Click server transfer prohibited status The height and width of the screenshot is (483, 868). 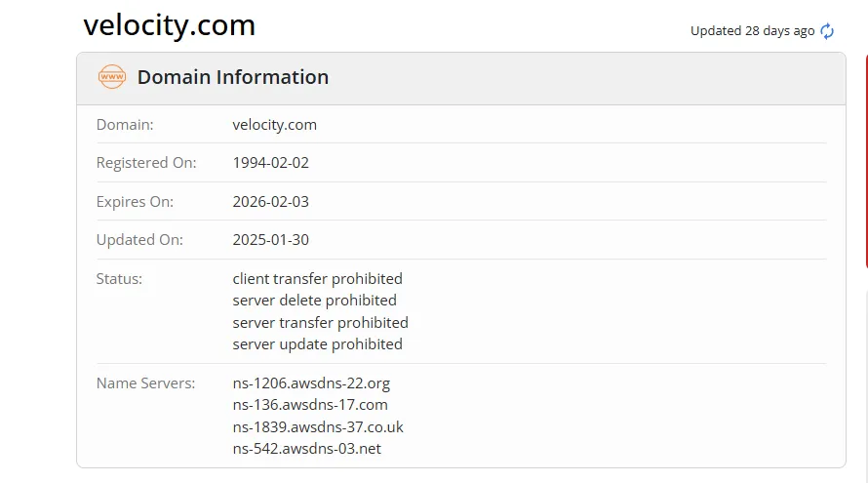[321, 322]
